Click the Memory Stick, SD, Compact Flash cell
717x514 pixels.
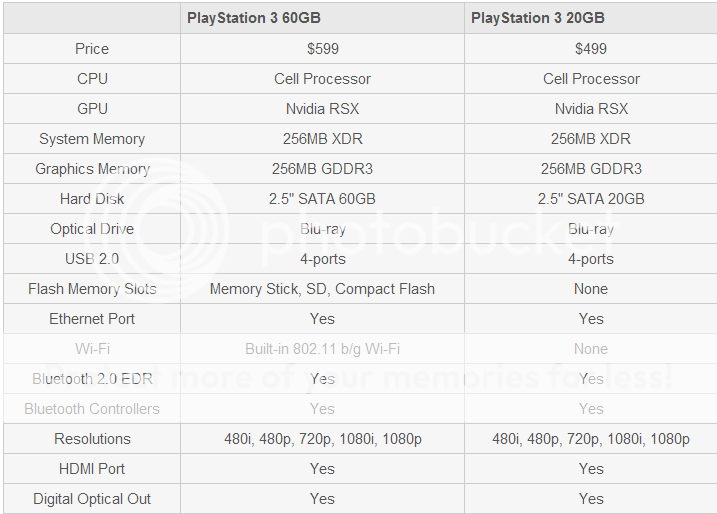(x=322, y=289)
